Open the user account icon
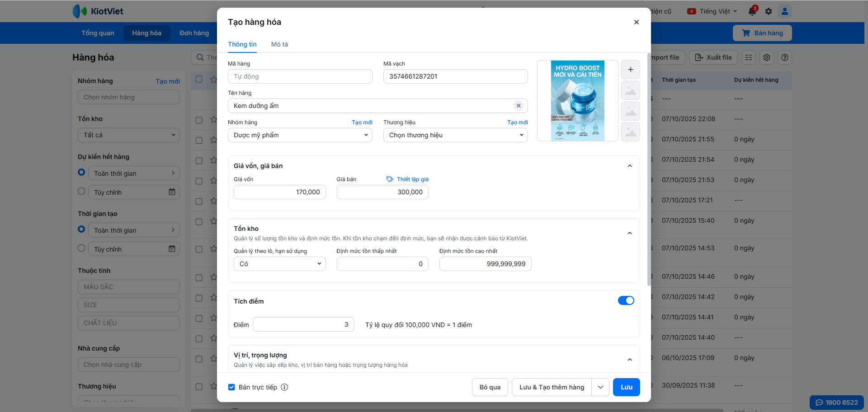This screenshot has width=868, height=412. pos(785,11)
